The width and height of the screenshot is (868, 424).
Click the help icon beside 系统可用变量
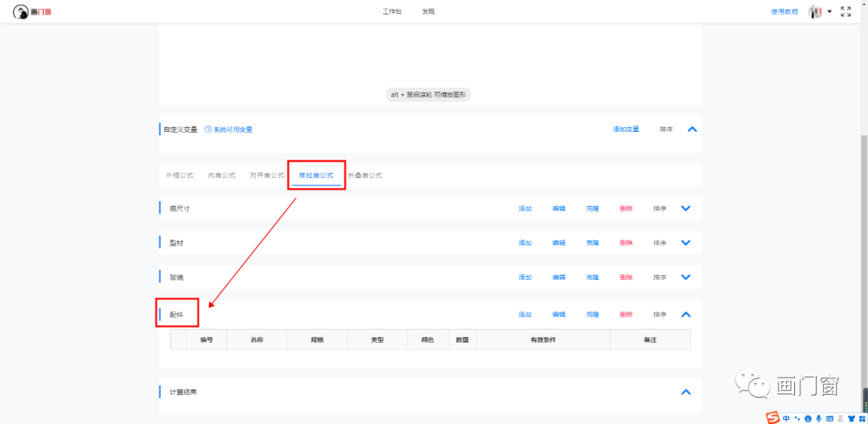[x=207, y=129]
